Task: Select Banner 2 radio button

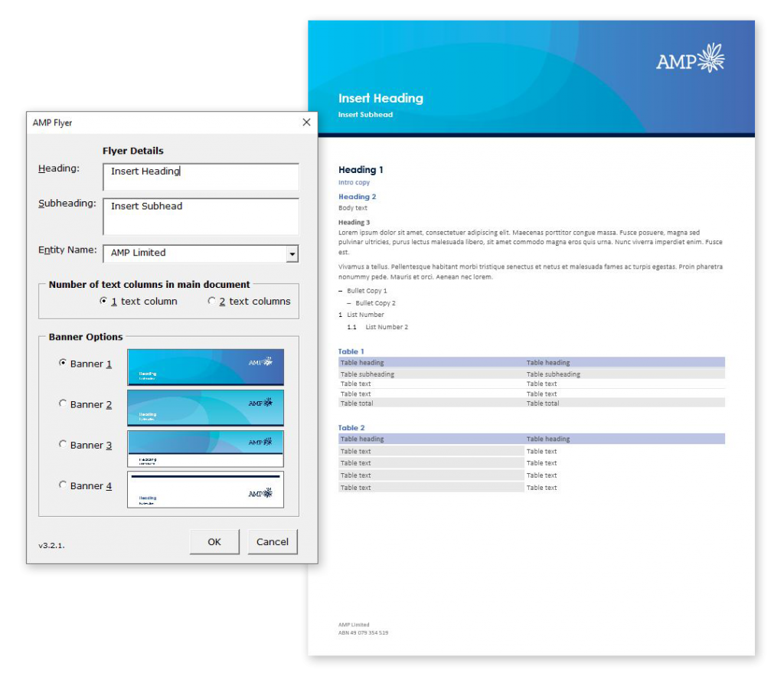Action: (x=63, y=404)
